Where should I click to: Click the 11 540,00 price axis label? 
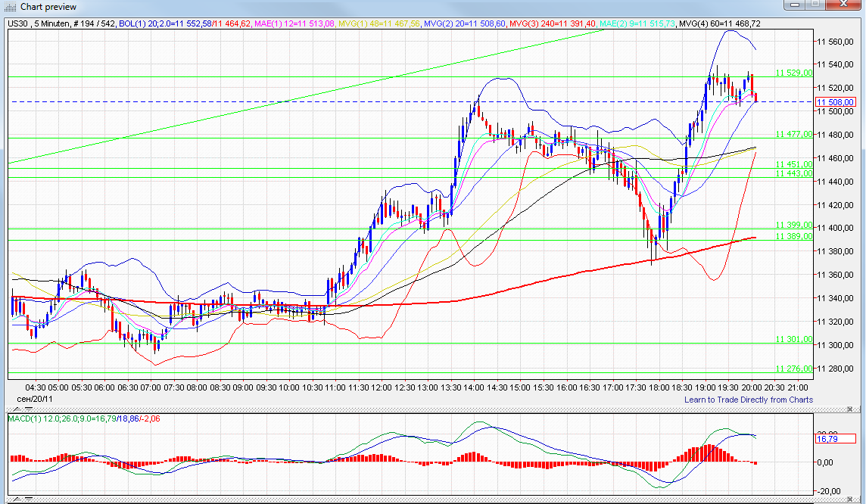[x=835, y=64]
